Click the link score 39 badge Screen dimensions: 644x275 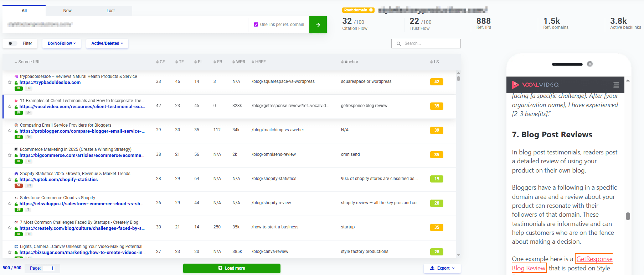[437, 130]
